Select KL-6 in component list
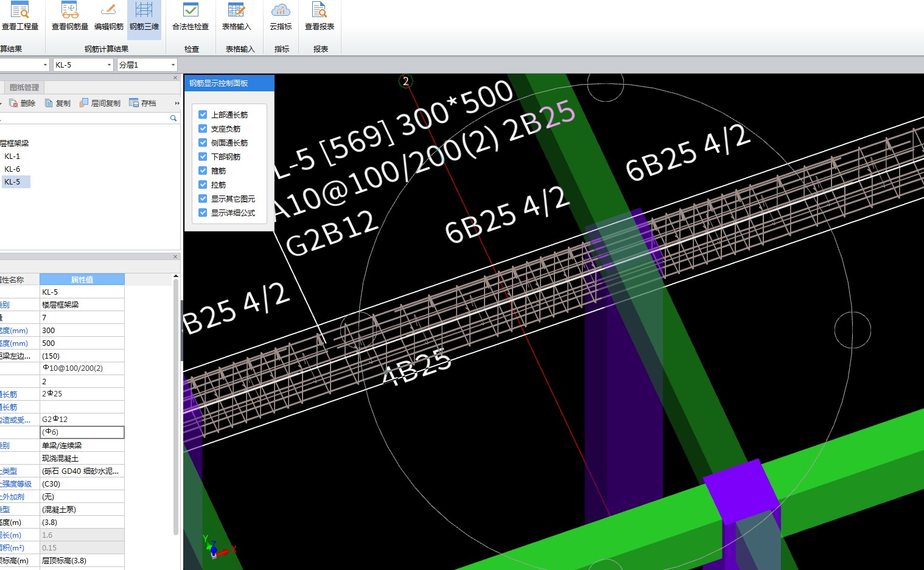This screenshot has width=924, height=570. (x=12, y=169)
